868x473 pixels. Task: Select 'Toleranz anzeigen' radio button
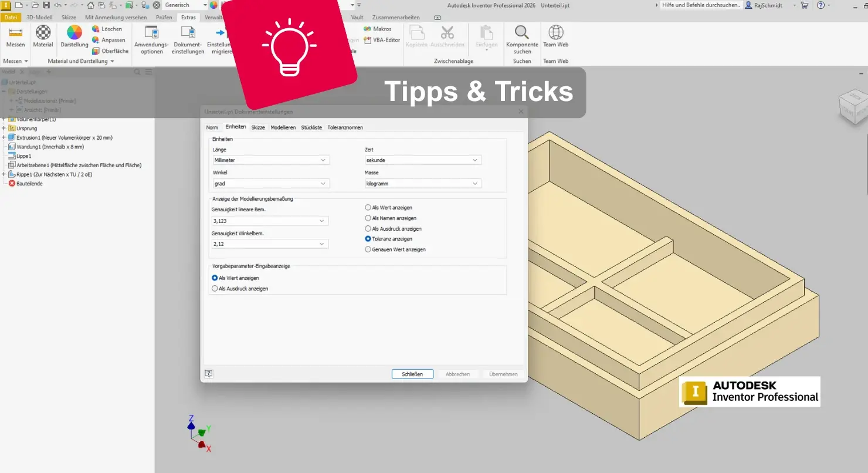coord(368,239)
